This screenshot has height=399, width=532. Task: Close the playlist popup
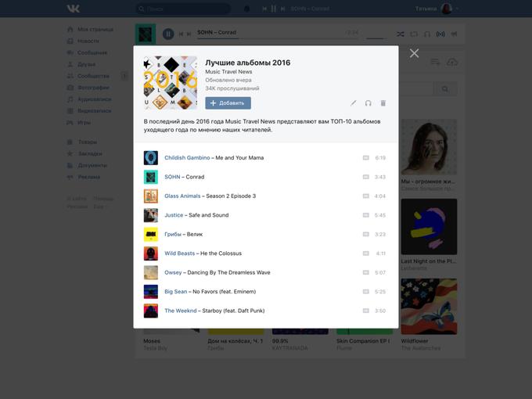(x=414, y=53)
